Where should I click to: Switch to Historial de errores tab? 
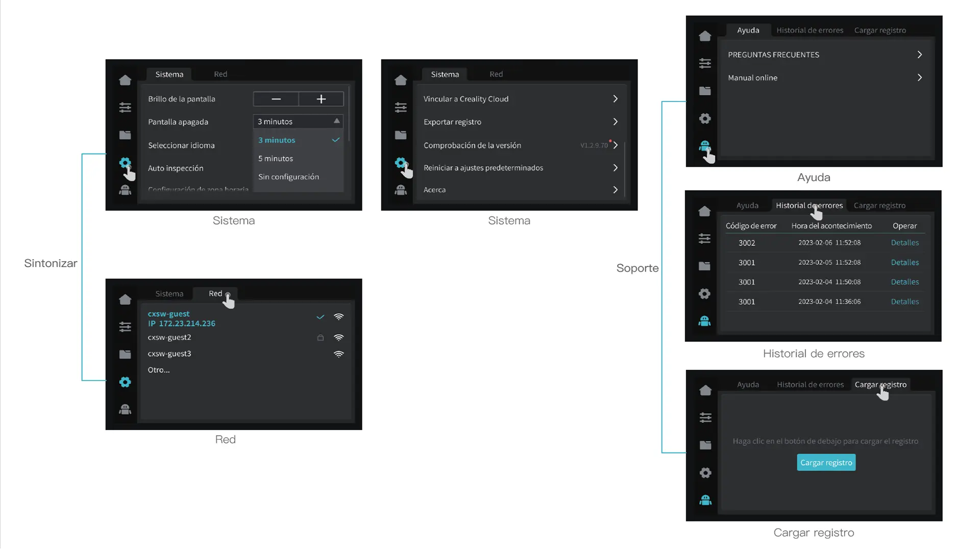point(809,205)
